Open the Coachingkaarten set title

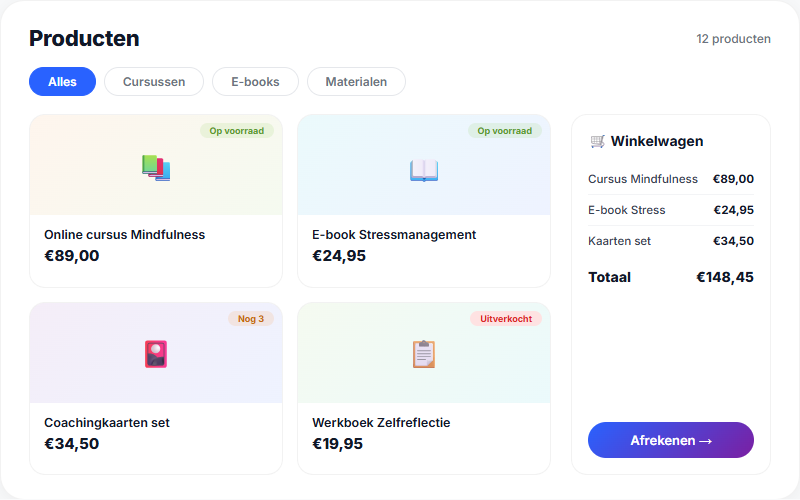click(x=107, y=423)
